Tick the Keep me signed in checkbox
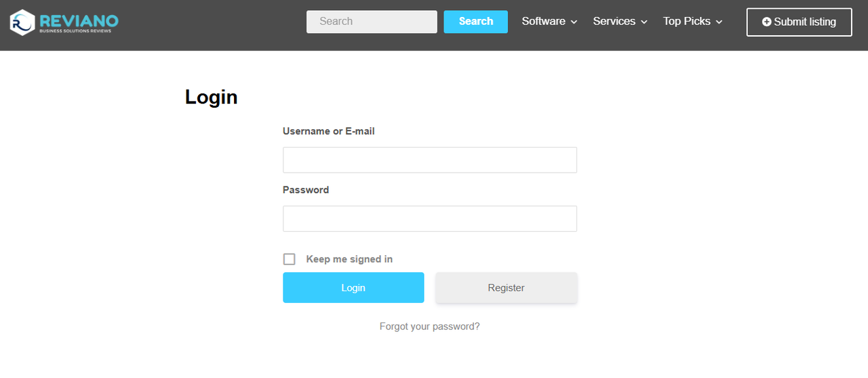868x378 pixels. pyautogui.click(x=290, y=259)
